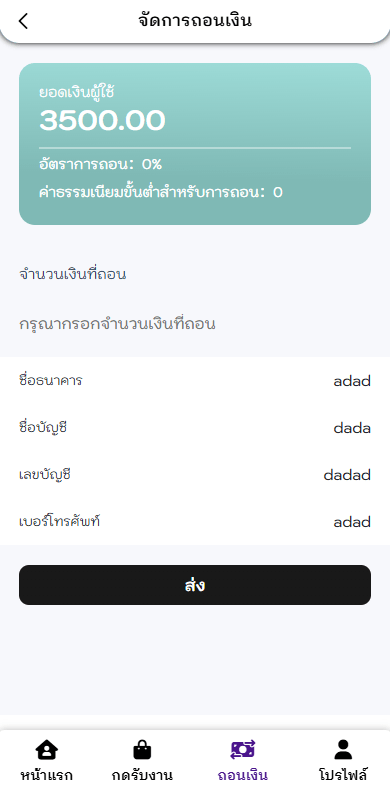This screenshot has height=791, width=390.
Task: Click the ค่าธรรมเนียมขั้นต่ำสำหรับการถอน text
Action: click(x=152, y=192)
